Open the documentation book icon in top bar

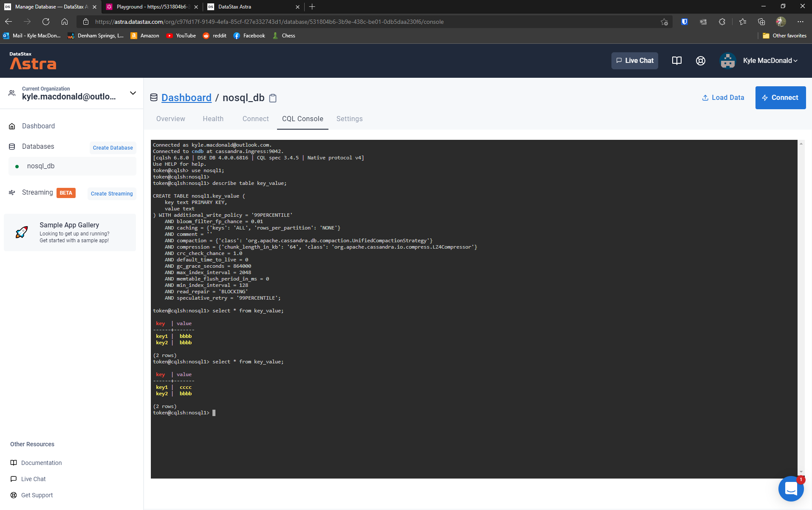(x=676, y=60)
